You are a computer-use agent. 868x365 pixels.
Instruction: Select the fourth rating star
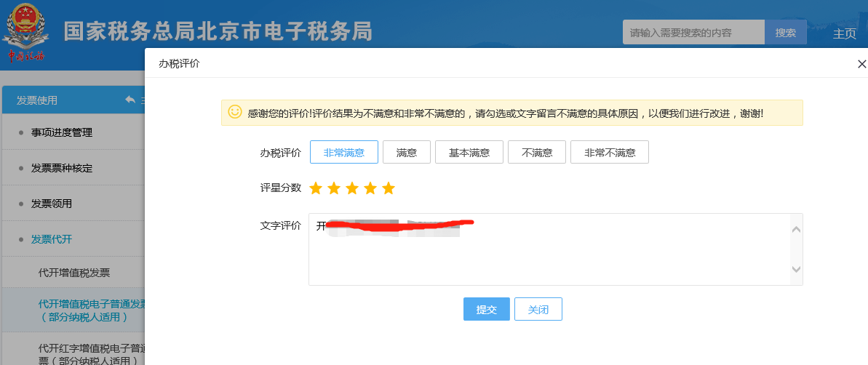click(x=370, y=188)
